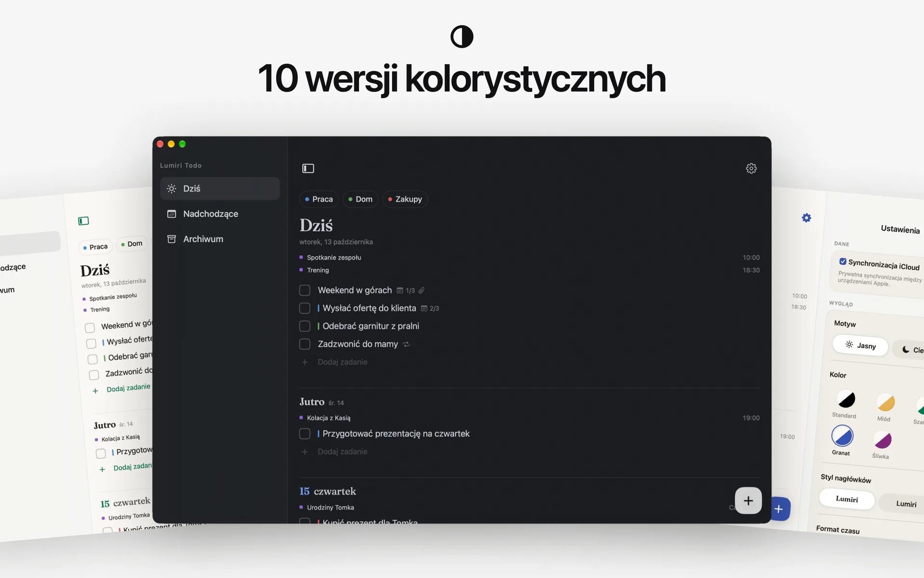Screen dimensions: 924x578
Task: Click the attachment paperclip on Weekend w górach
Action: click(x=421, y=290)
